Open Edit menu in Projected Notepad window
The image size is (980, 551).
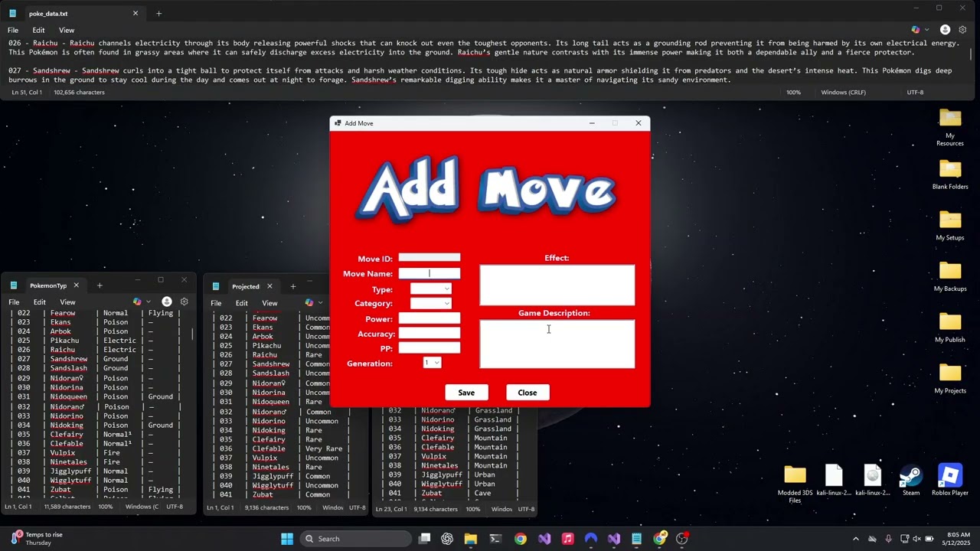[241, 303]
